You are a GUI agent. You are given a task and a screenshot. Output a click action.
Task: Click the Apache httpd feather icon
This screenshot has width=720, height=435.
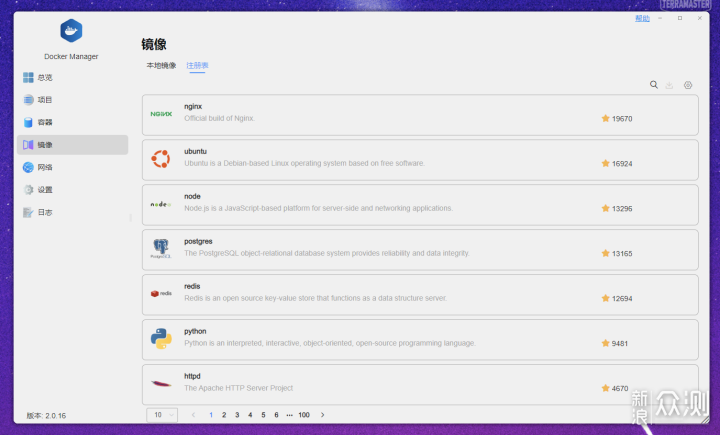[161, 384]
